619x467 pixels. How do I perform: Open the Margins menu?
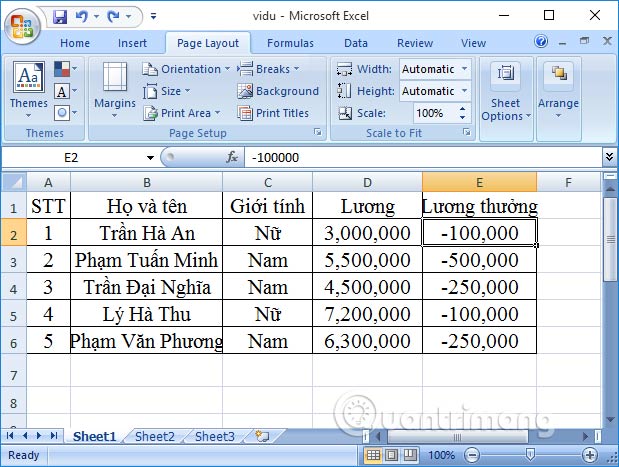click(114, 90)
